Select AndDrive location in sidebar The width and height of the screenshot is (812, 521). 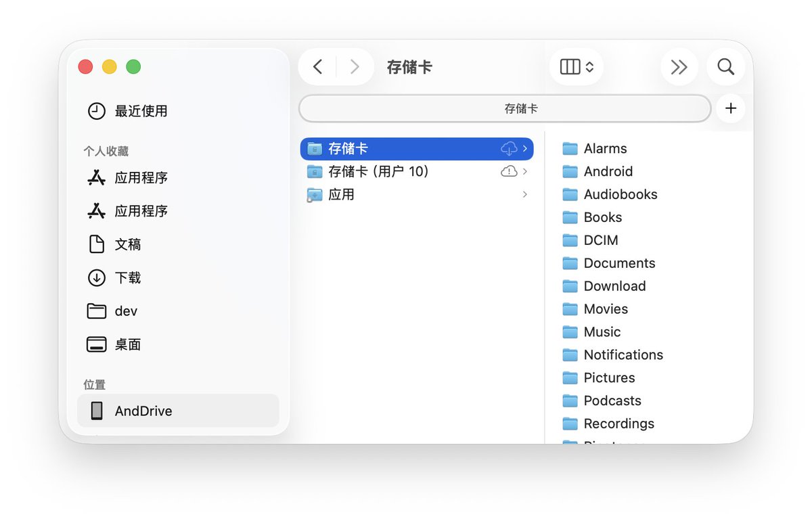pos(178,411)
